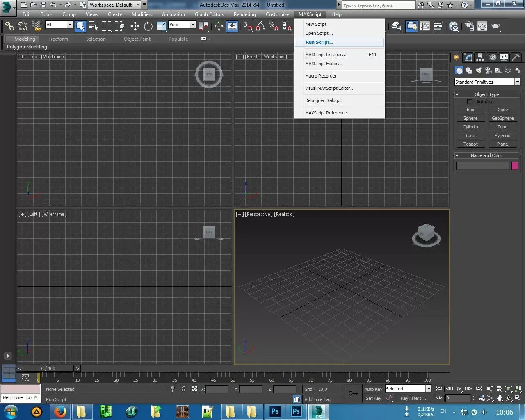Select the Geometry category icon
Image resolution: width=525 pixels, height=420 pixels.
(x=459, y=71)
